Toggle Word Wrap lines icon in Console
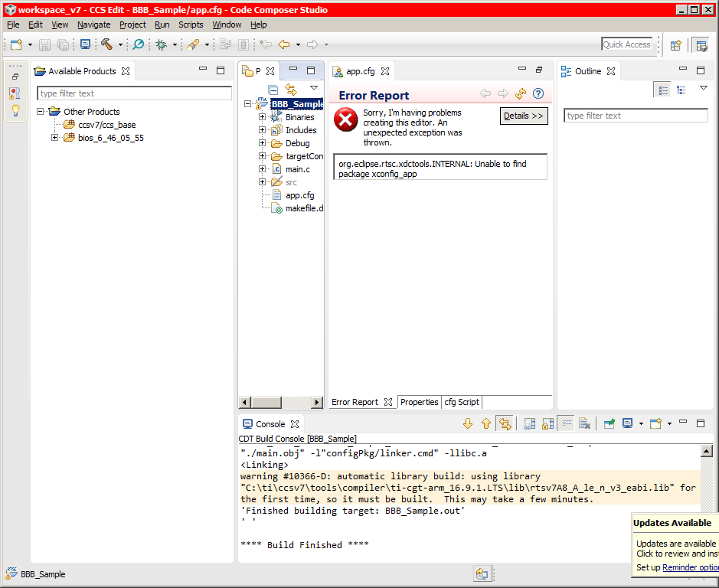The width and height of the screenshot is (719, 588). pos(567,423)
